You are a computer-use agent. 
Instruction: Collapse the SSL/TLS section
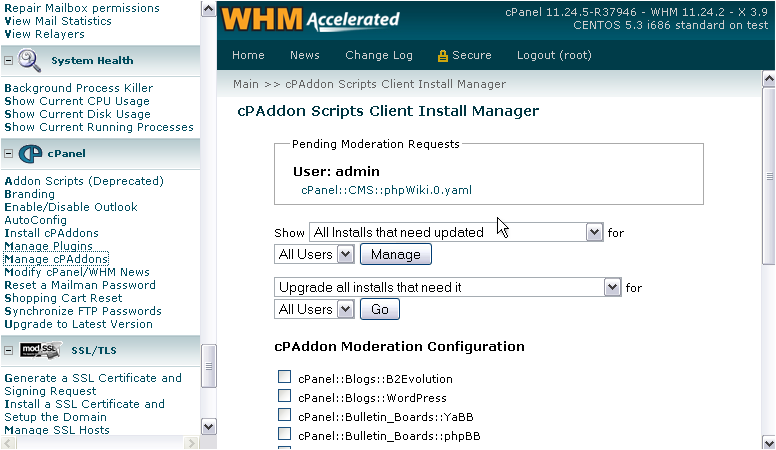coord(8,350)
